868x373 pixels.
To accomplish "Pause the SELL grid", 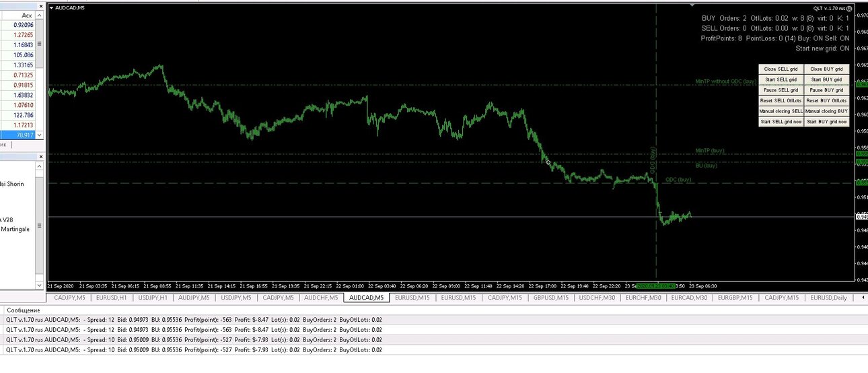I will [x=781, y=90].
